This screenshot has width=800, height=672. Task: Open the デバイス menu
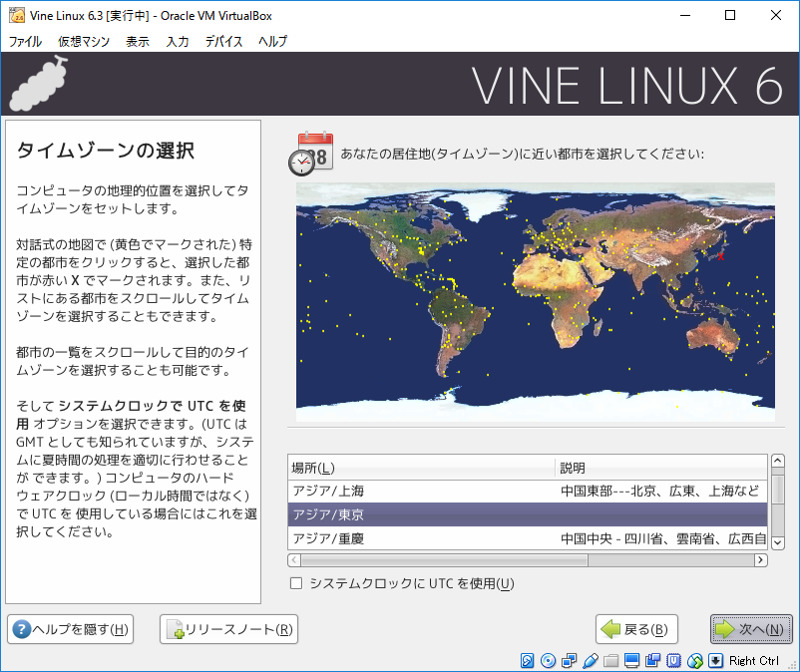coord(223,41)
